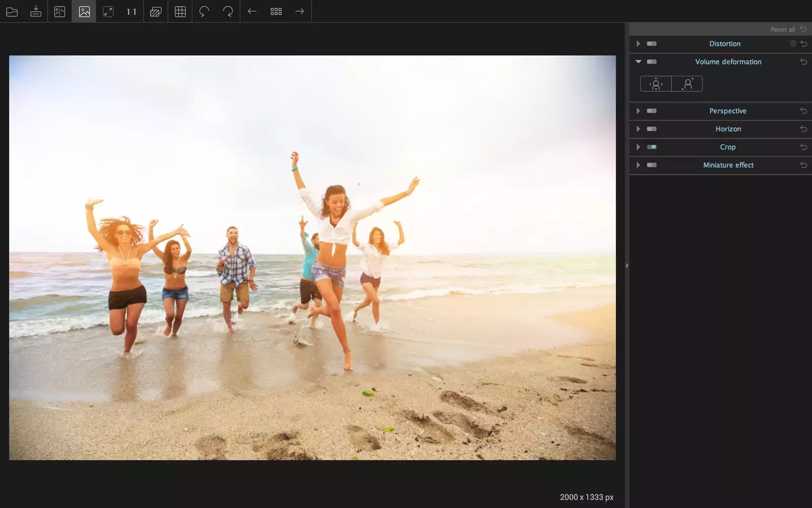Switch to fit-to-screen zoom
Image resolution: width=812 pixels, height=508 pixels.
[108, 11]
